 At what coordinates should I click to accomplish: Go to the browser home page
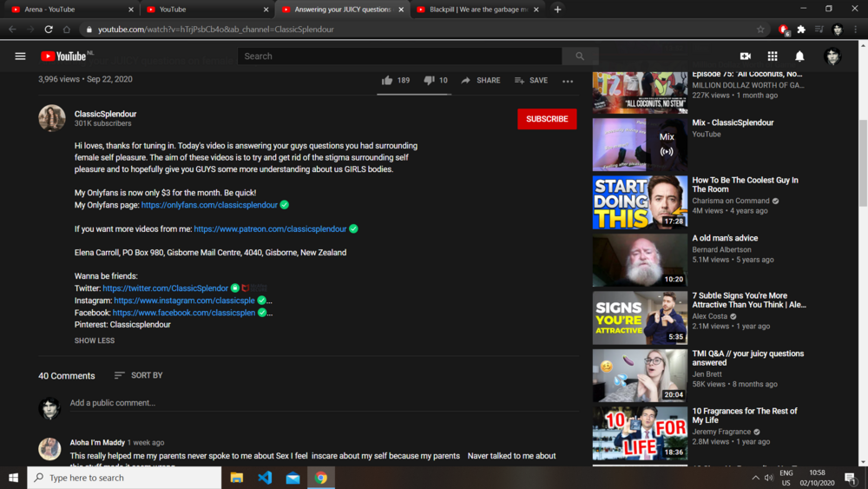67,30
